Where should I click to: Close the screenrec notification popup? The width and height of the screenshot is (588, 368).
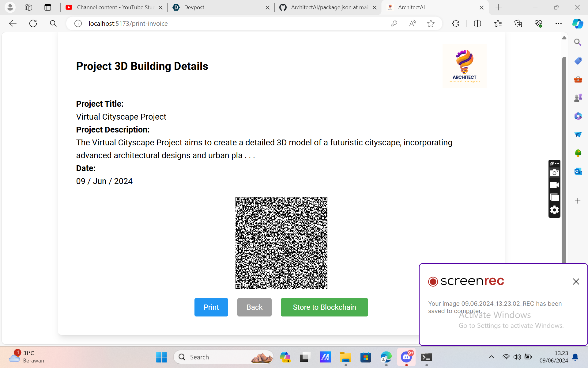coord(576,282)
